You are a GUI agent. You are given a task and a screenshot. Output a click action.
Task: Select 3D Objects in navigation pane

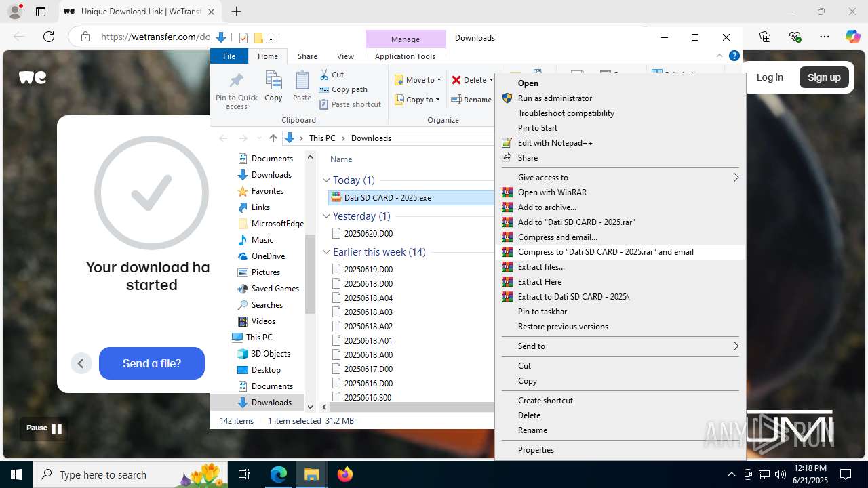(271, 354)
